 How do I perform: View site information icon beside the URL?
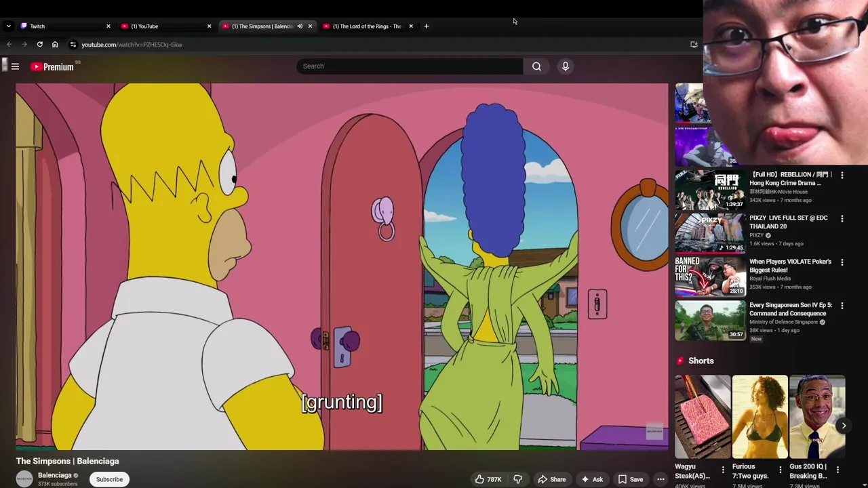73,45
